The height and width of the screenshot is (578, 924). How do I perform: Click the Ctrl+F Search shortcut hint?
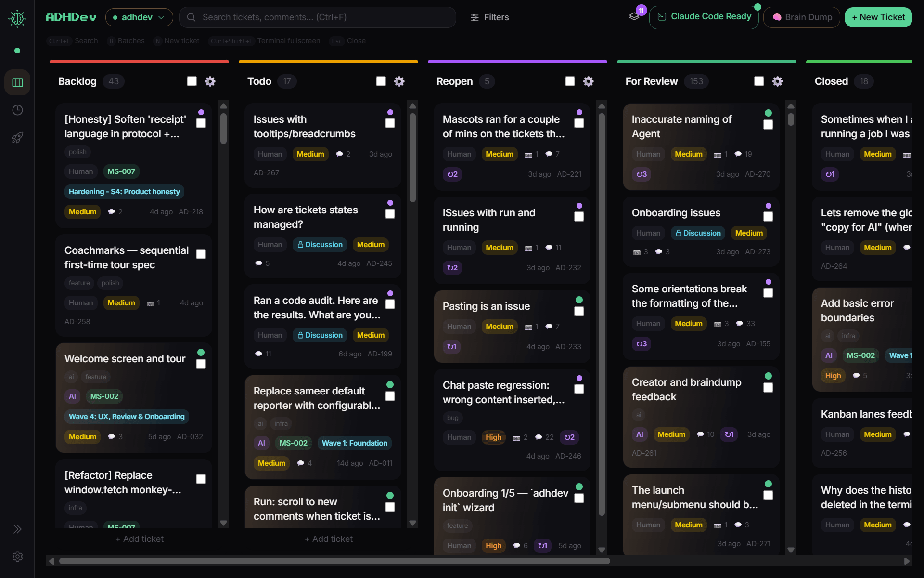(x=73, y=41)
